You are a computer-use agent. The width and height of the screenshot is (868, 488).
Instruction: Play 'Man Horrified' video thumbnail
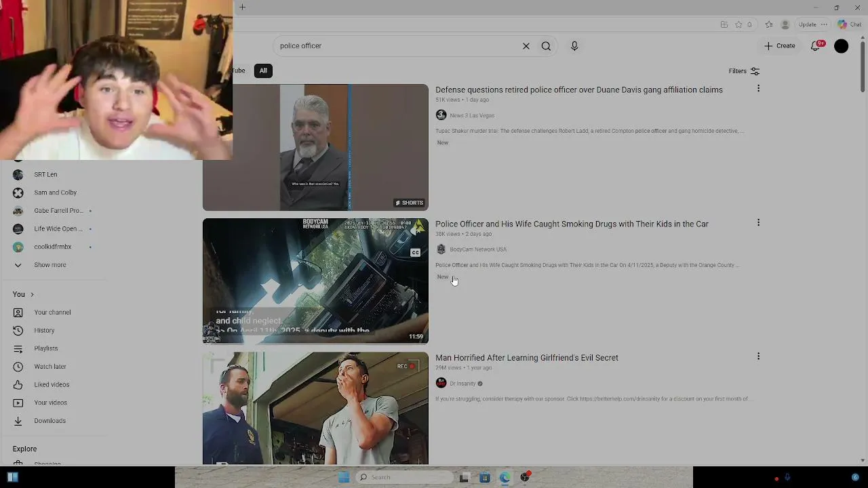pos(315,408)
